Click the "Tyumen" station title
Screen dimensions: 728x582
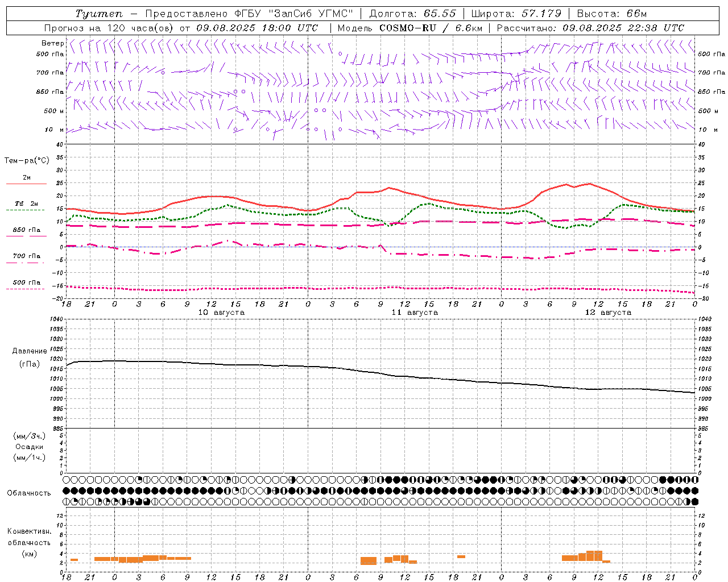tap(98, 14)
